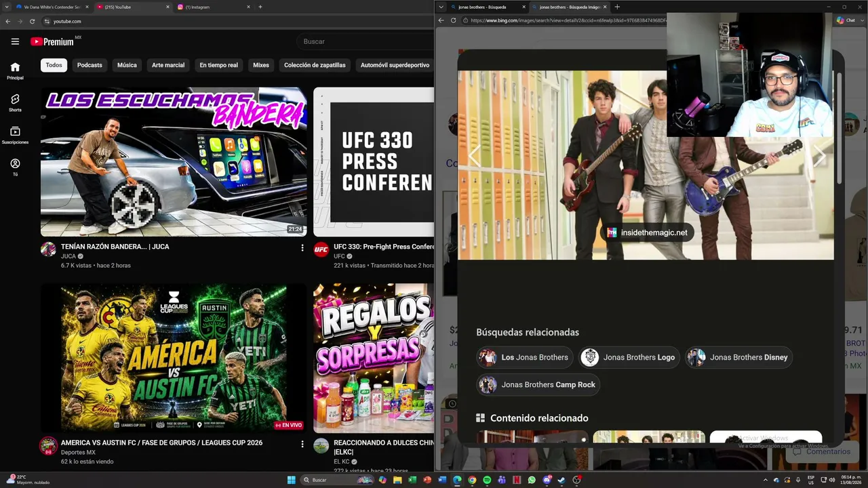Open the Deportes MX channel avatar
This screenshot has height=488, width=868.
tap(48, 445)
